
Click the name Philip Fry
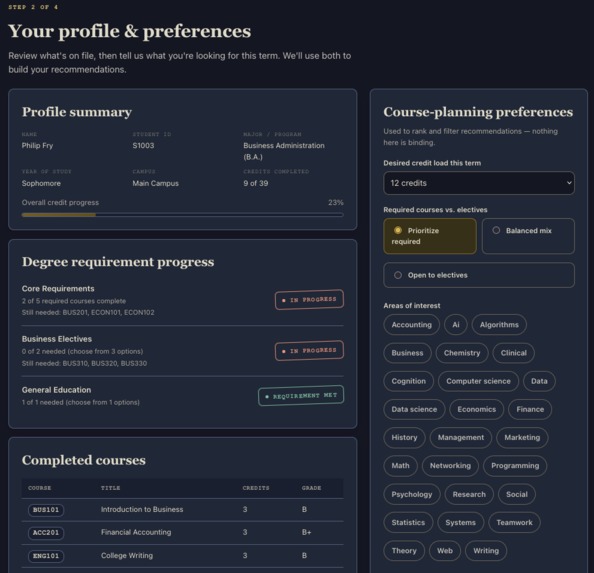37,145
